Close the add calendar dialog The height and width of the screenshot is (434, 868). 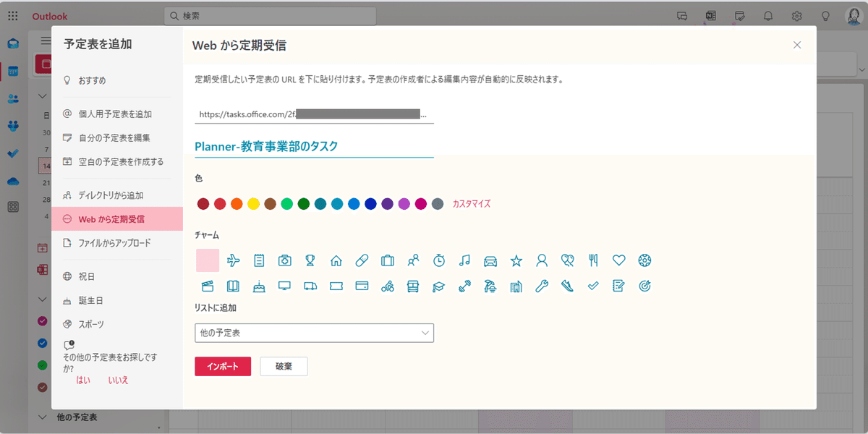pos(797,45)
